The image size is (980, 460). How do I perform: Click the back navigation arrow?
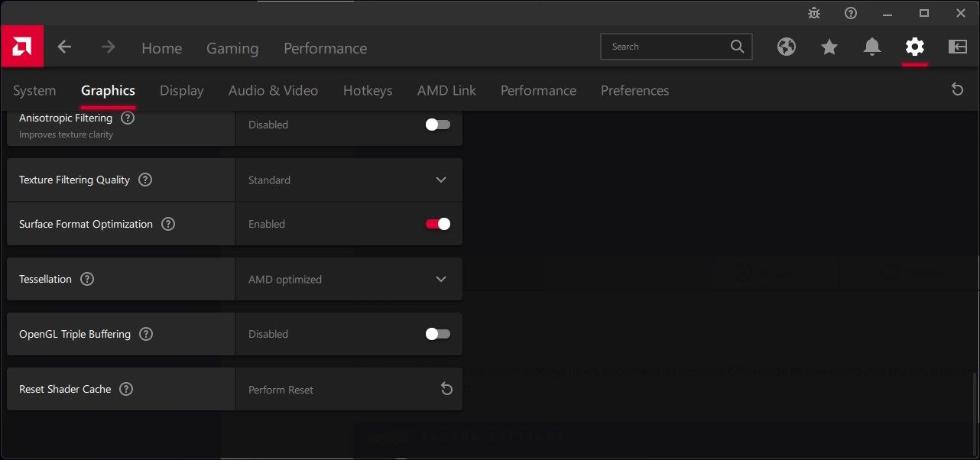(65, 47)
